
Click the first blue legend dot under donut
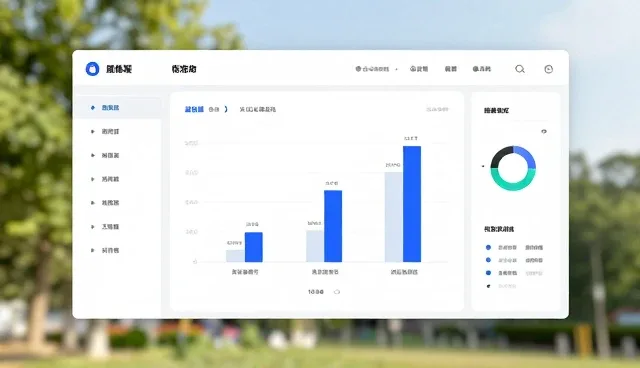pyautogui.click(x=488, y=247)
